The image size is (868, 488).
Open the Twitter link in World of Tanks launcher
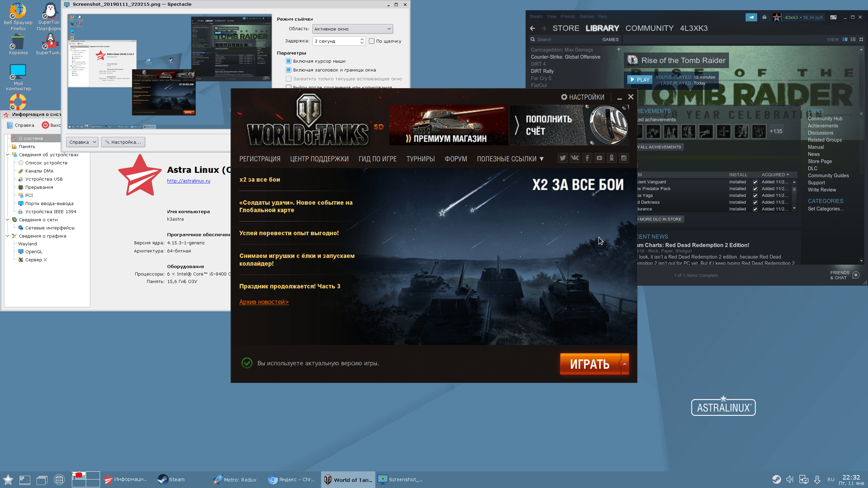563,158
